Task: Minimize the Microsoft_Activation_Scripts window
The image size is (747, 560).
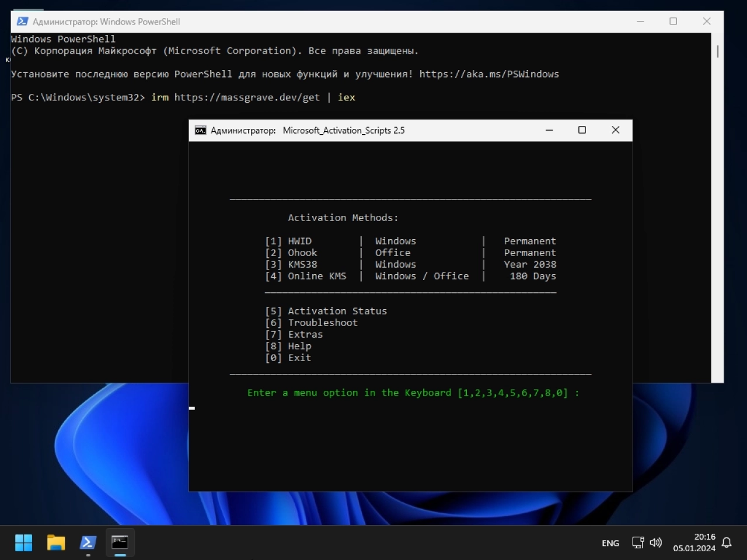Action: pos(549,130)
